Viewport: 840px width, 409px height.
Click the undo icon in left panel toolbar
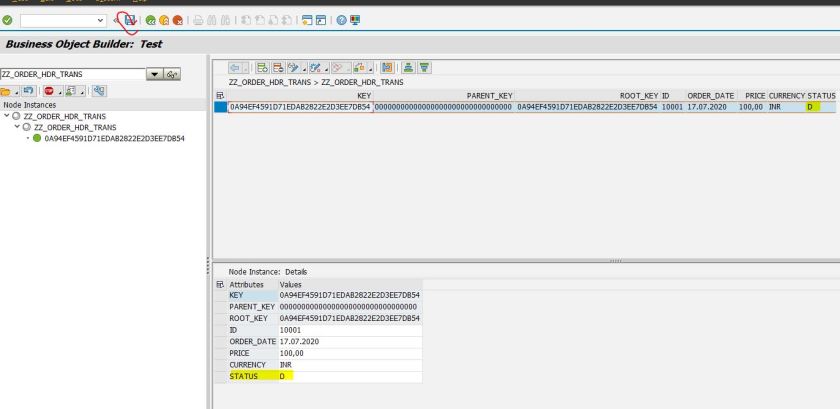click(26, 91)
